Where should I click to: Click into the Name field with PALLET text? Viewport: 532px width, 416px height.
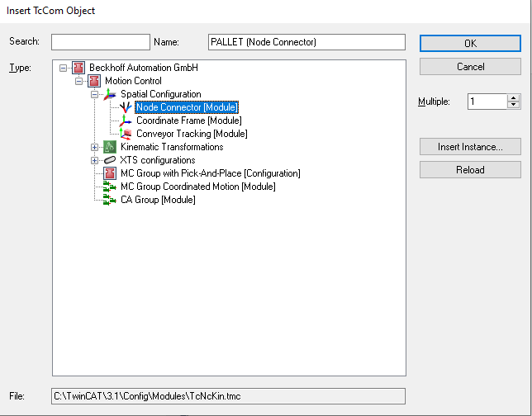tap(306, 42)
